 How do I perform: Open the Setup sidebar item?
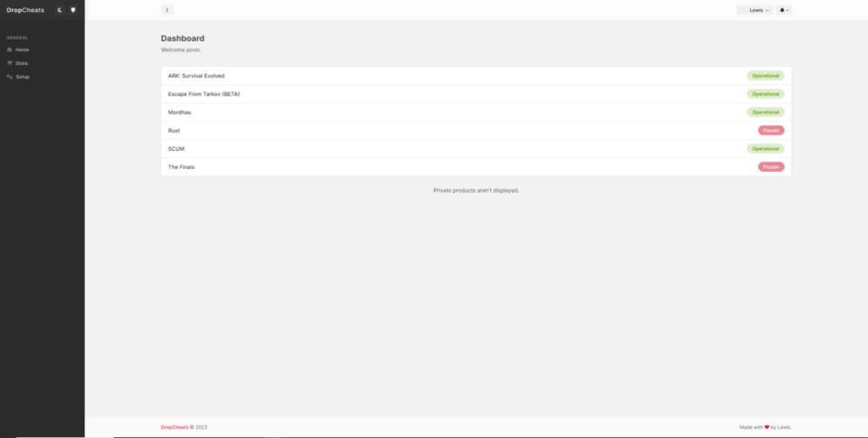(23, 77)
